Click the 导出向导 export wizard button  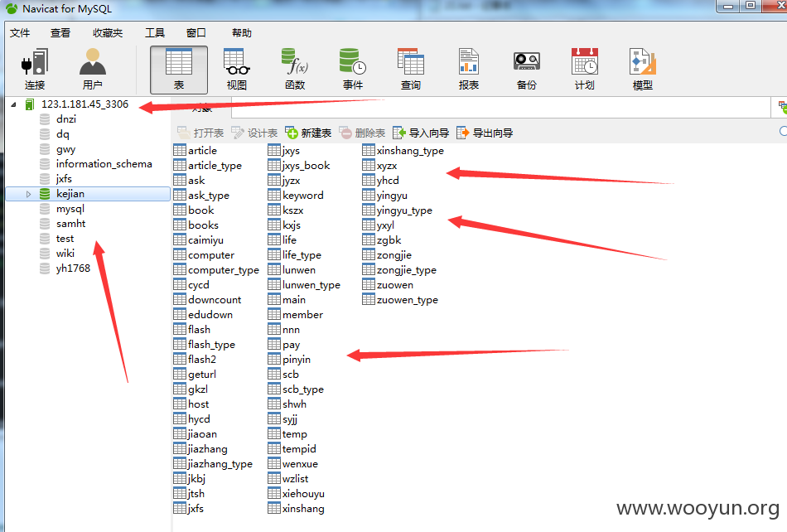pos(485,133)
